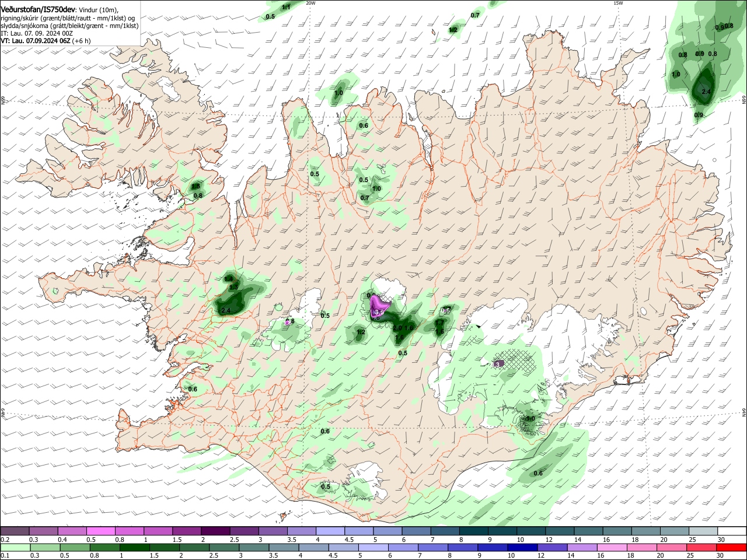Pick the pale green 0.1 rain legend swatch
The image size is (747, 560).
tap(15, 548)
